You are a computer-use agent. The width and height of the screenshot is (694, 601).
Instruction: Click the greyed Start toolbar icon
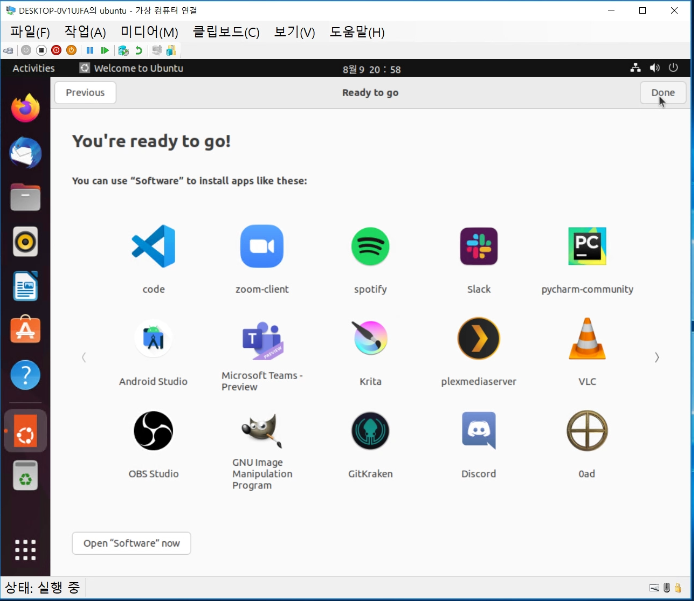click(26, 50)
